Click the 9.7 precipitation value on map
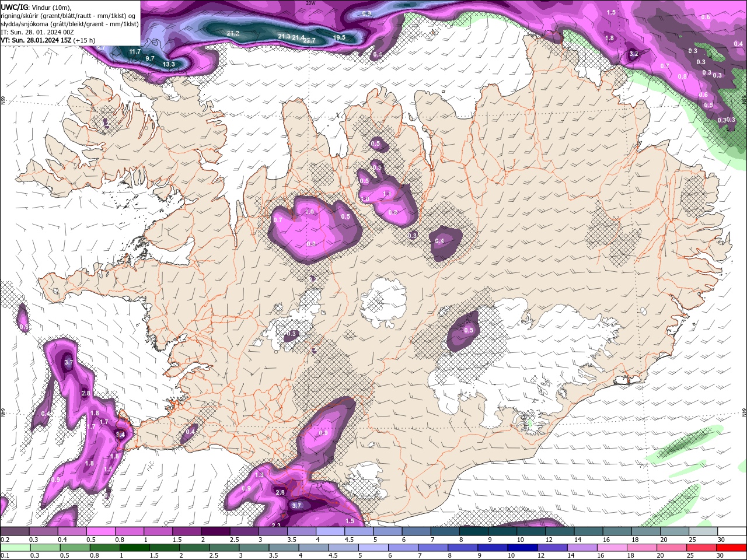This screenshot has height=560, width=747. [150, 58]
